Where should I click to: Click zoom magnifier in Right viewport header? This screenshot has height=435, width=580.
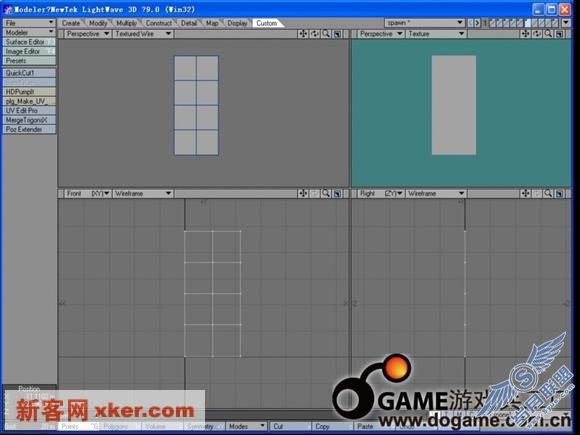(548, 193)
